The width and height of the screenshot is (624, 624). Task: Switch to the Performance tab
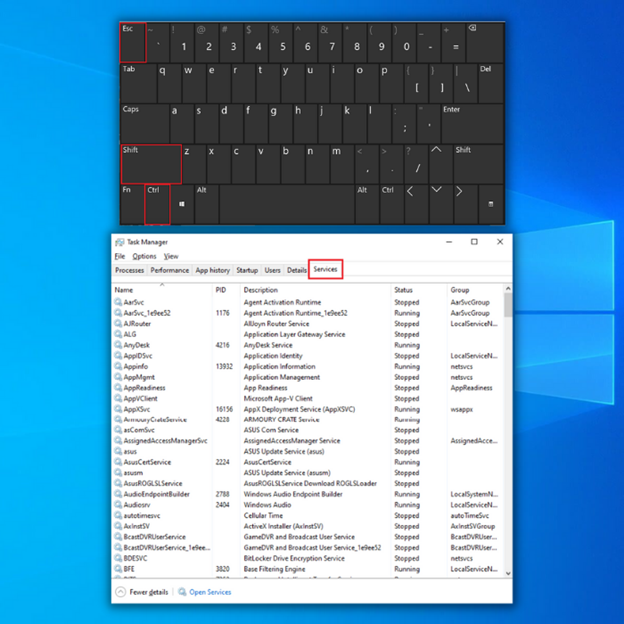(x=170, y=270)
